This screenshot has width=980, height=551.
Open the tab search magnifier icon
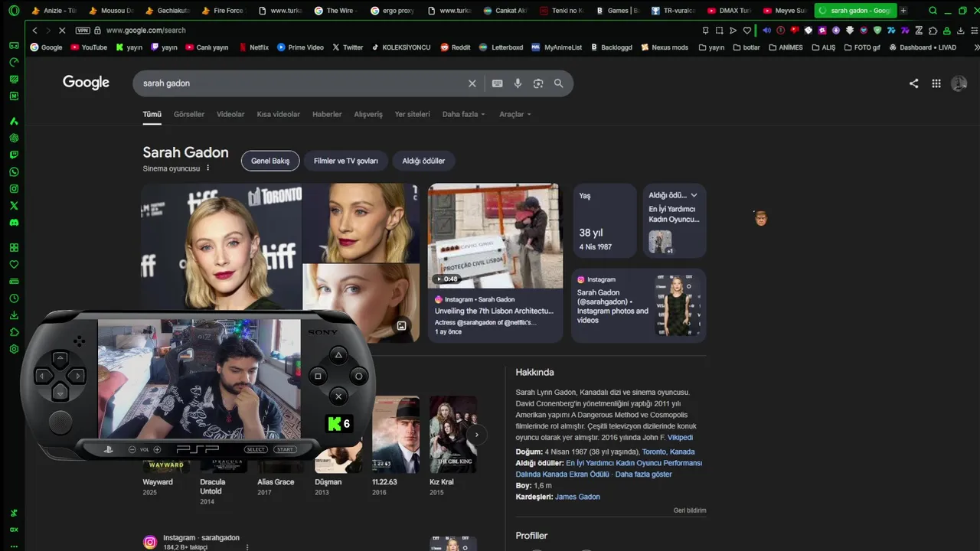(x=933, y=11)
